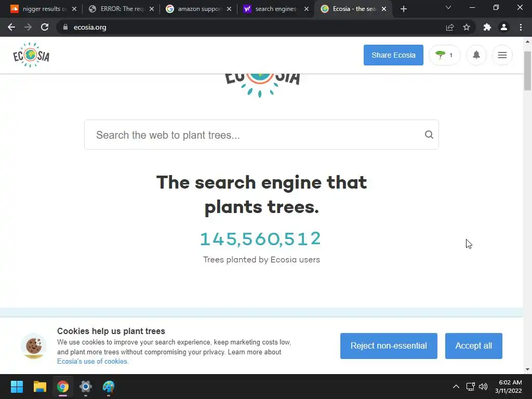Open Ecosia's use of cookies link

pos(92,362)
